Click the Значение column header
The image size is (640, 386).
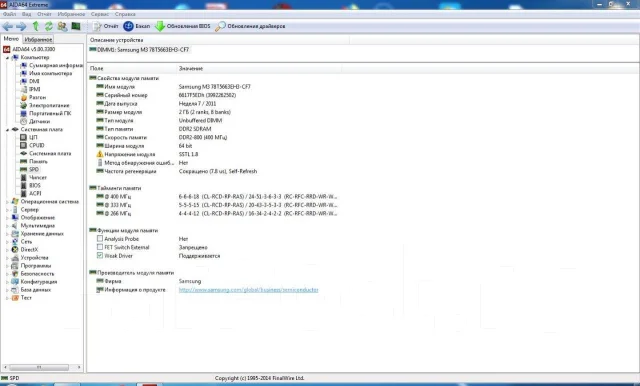(x=260, y=69)
